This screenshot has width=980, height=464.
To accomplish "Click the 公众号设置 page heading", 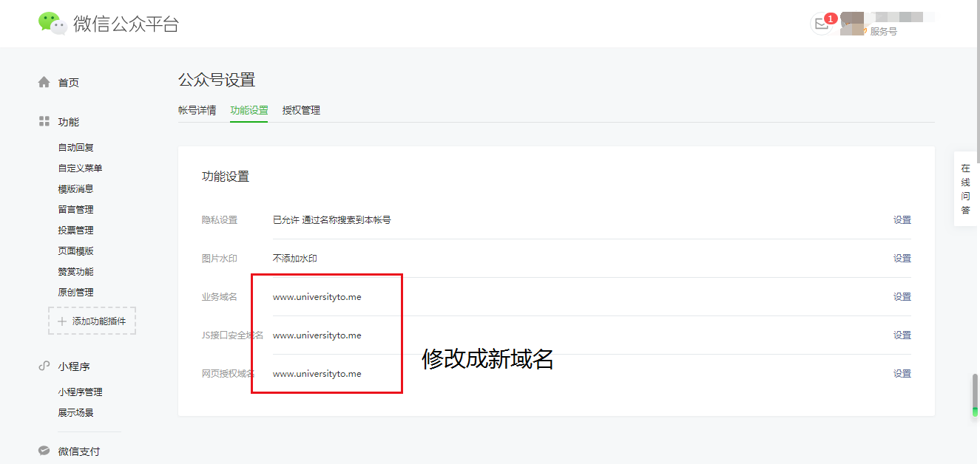I will (217, 80).
